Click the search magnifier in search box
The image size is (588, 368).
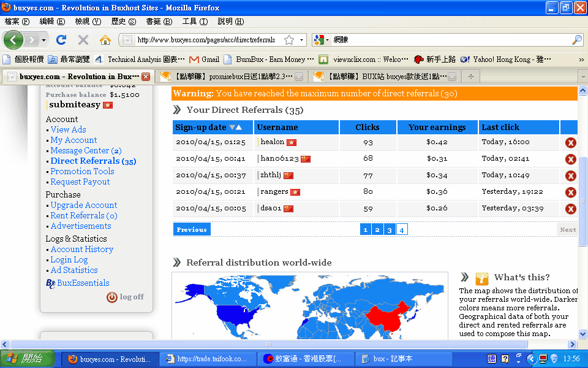click(577, 40)
